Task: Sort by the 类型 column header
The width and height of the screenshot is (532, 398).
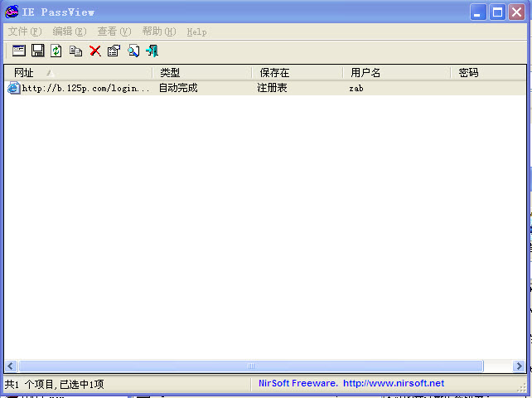Action: click(202, 73)
